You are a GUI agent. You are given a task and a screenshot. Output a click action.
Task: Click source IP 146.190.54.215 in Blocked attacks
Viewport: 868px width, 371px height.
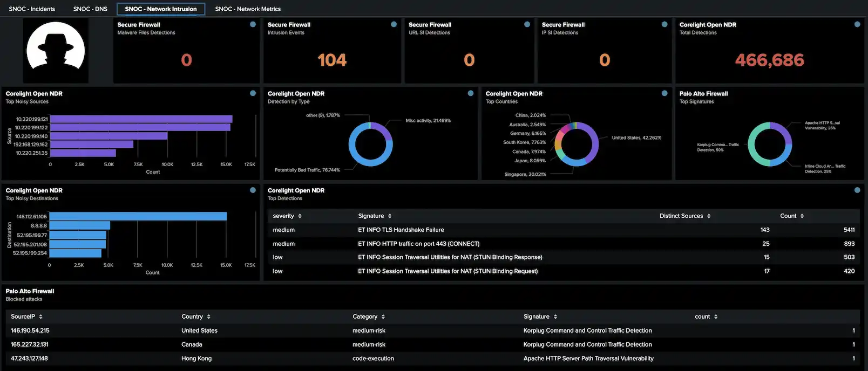[30, 331]
